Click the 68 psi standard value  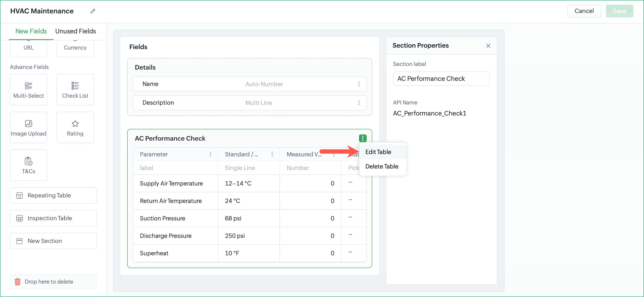pos(233,218)
